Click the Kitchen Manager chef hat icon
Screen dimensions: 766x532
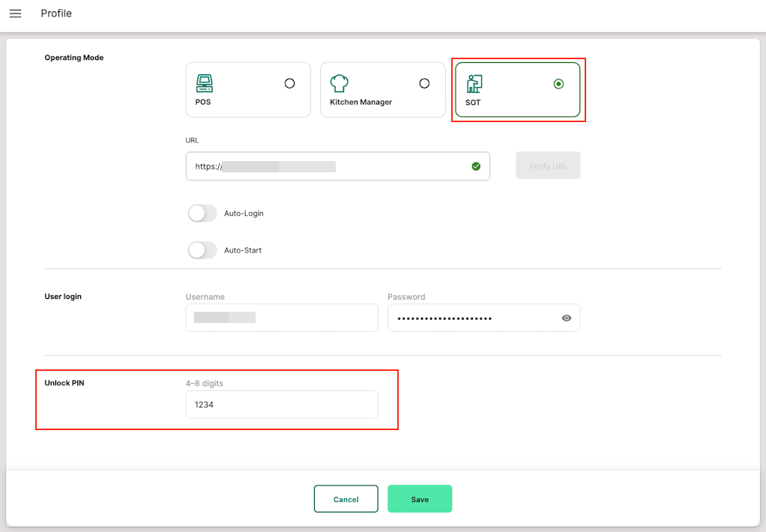point(340,83)
